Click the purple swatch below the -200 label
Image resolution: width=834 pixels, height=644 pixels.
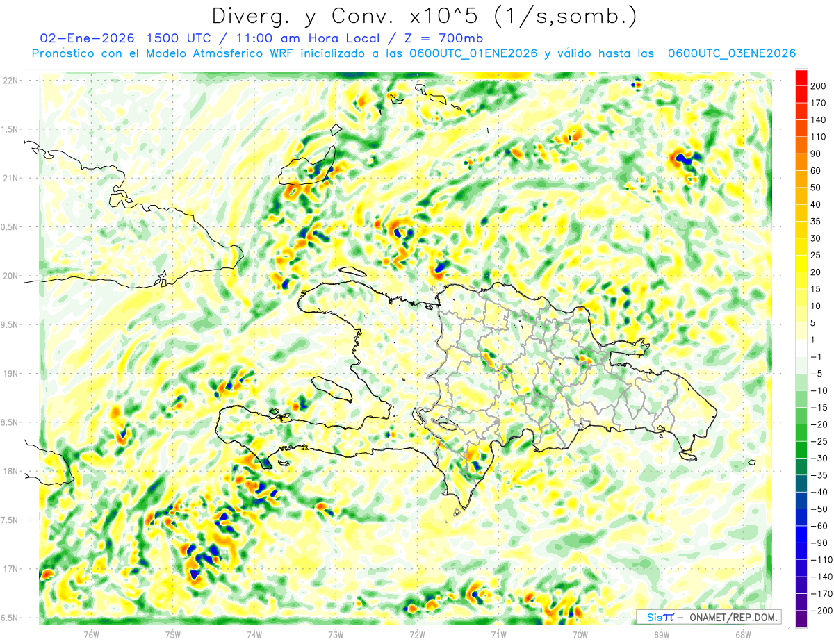(801, 619)
